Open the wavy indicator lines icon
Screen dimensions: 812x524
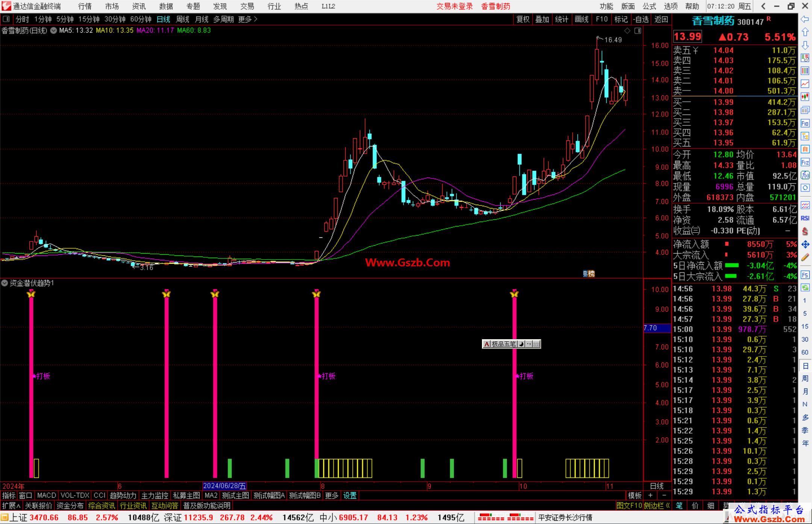805,205
